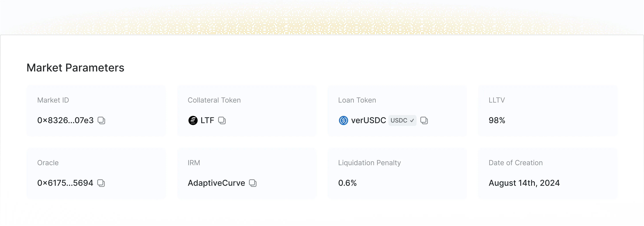Click the 0.6% Liquidation Penalty value
The width and height of the screenshot is (644, 226).
[x=347, y=183]
